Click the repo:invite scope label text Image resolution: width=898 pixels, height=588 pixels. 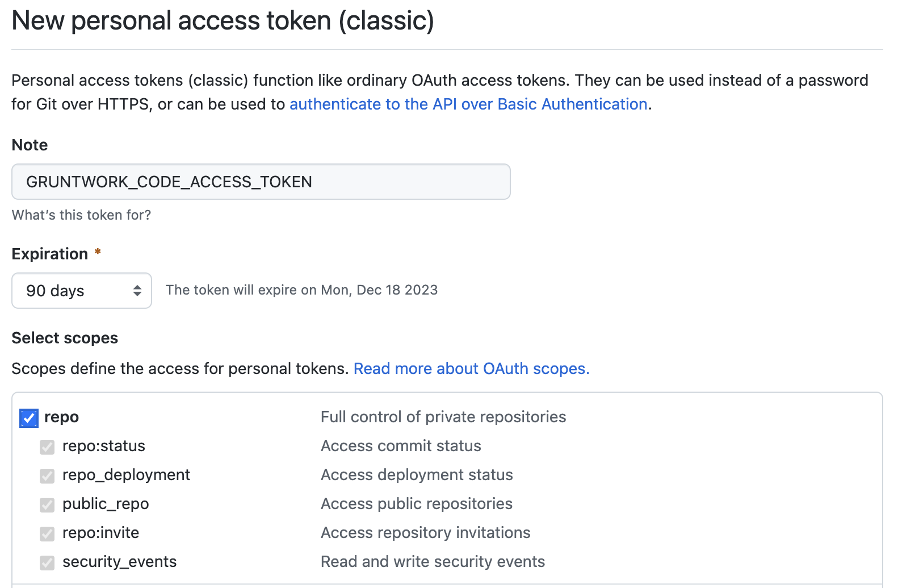pyautogui.click(x=100, y=533)
